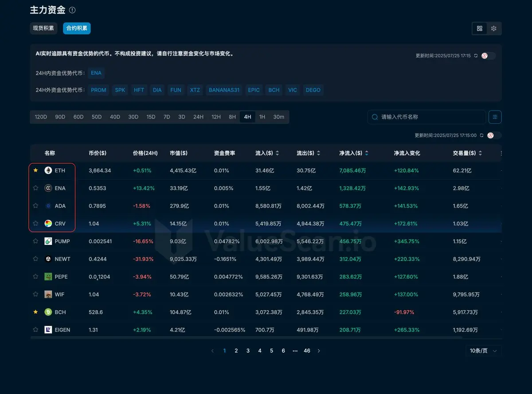Click refresh icon above the table
The width and height of the screenshot is (532, 394).
click(481, 135)
